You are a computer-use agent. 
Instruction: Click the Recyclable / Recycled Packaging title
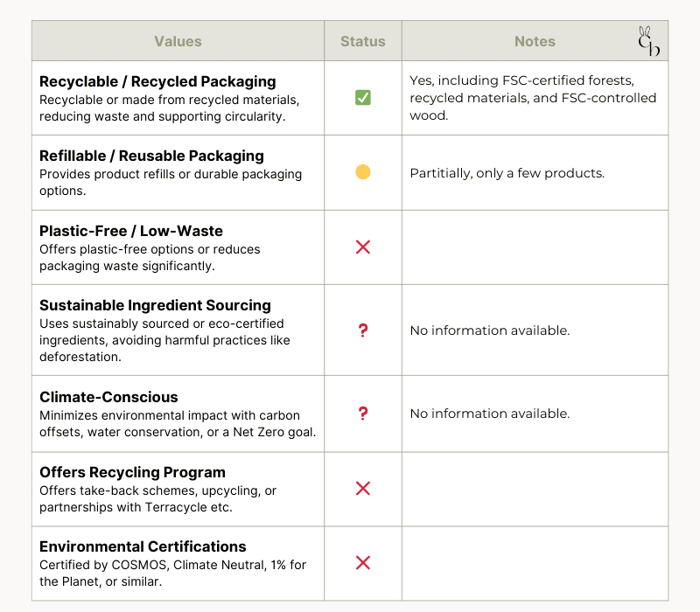coord(157,81)
